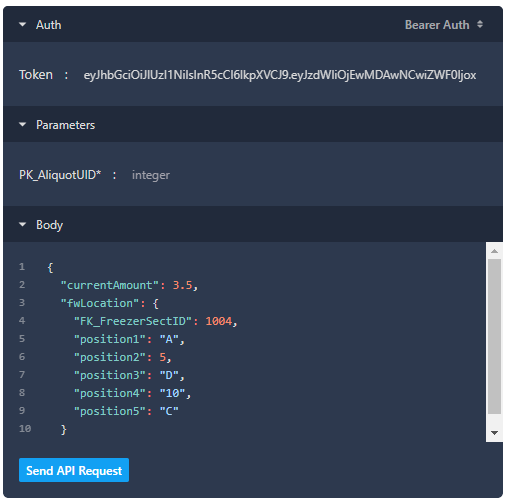
Task: Click the Token label
Action: [x=36, y=75]
